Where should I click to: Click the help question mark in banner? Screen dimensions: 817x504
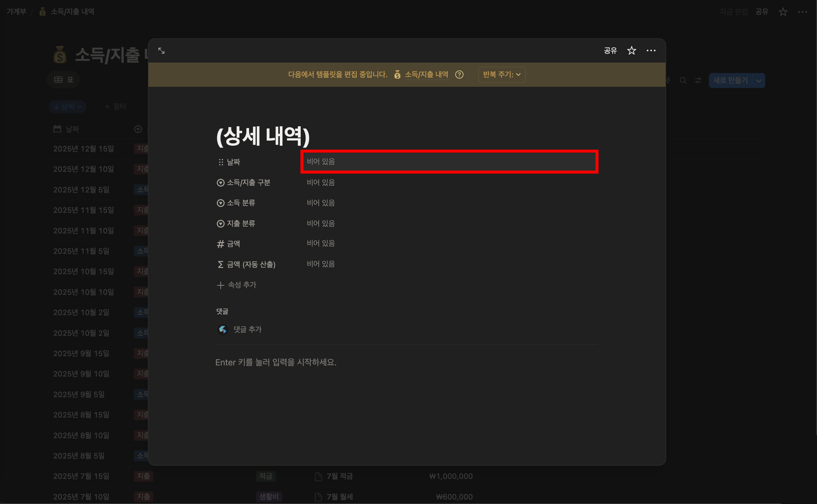click(x=459, y=75)
